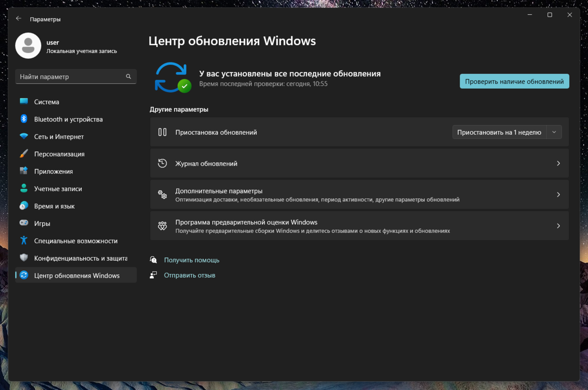Click У вас установлены все последние обновления text
This screenshot has height=390, width=588.
[x=290, y=74]
